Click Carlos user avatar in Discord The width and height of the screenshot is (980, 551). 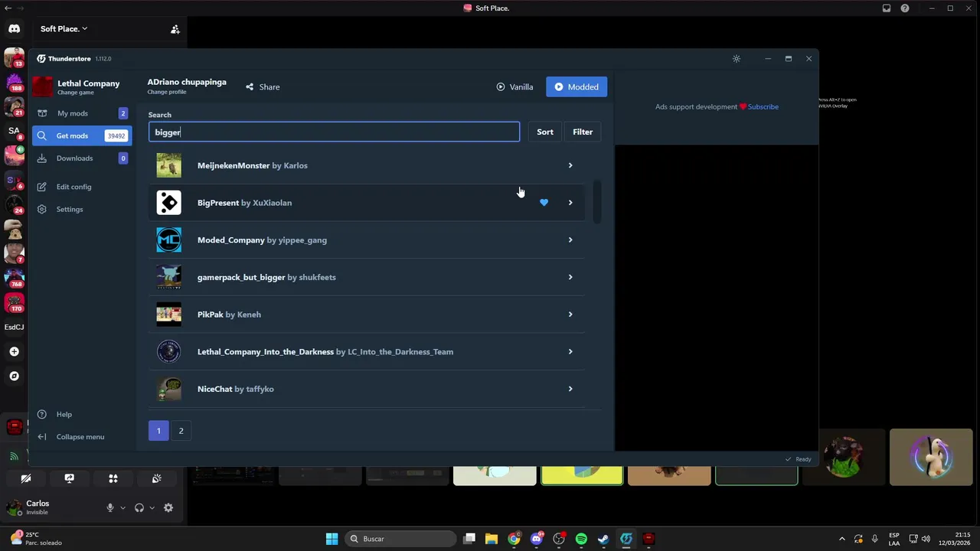pyautogui.click(x=14, y=507)
